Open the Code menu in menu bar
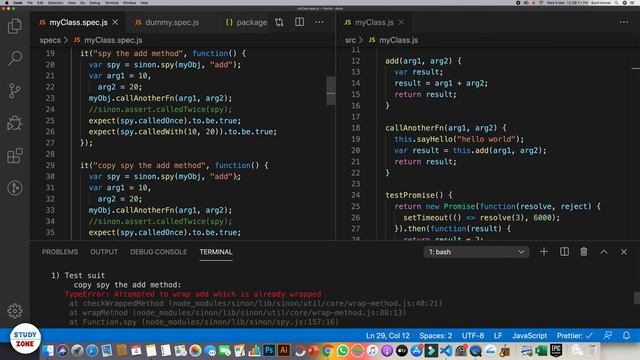 (18, 2)
